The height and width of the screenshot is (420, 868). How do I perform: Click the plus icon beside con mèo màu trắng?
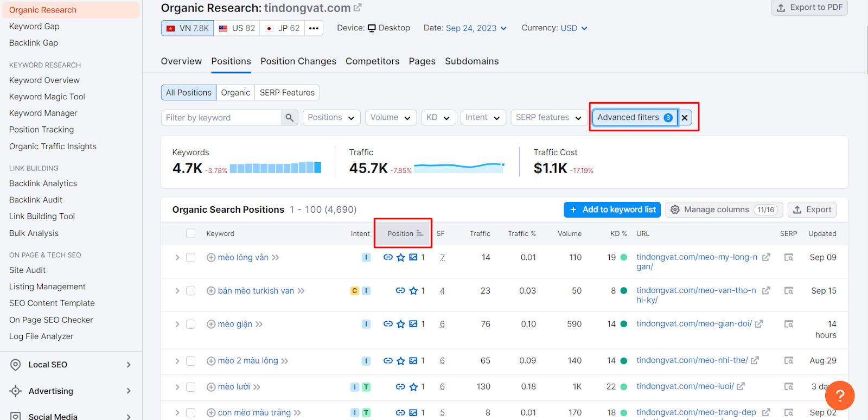click(x=211, y=413)
